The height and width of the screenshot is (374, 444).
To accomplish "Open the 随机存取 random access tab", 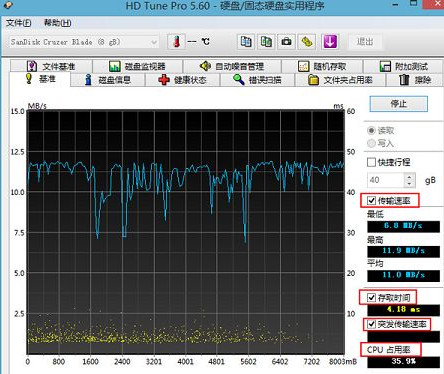I will tap(322, 66).
